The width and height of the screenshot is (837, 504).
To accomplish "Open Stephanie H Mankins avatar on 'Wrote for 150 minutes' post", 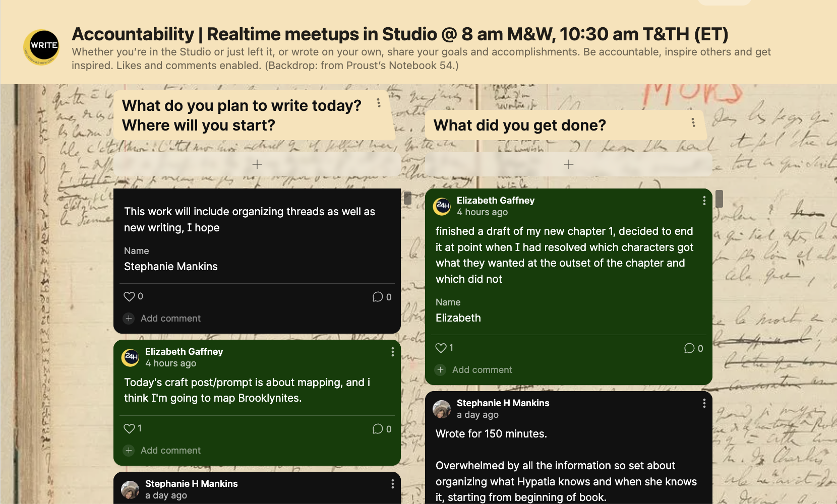I will (x=442, y=409).
